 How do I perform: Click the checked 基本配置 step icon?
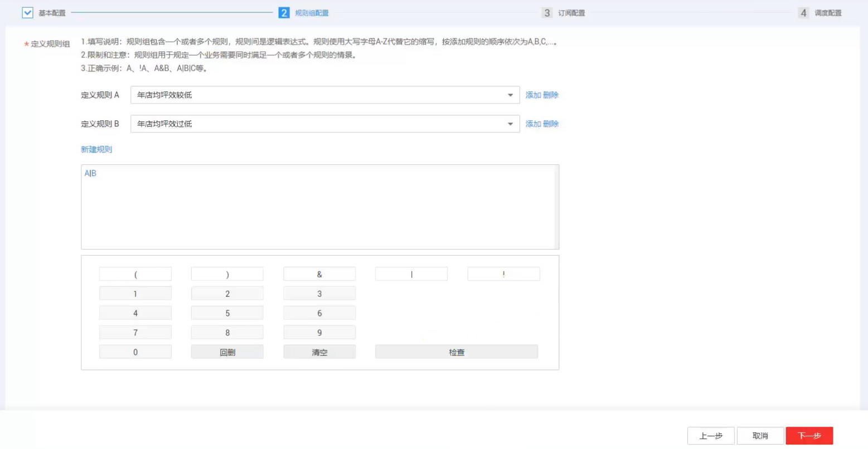(x=27, y=13)
